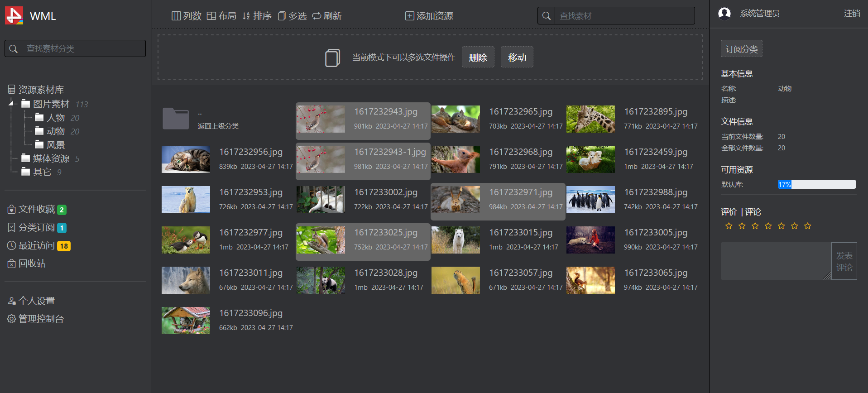Screen dimensions: 868x393
Task: Select the 1617232943.jpg bird thumbnail
Action: click(x=321, y=119)
